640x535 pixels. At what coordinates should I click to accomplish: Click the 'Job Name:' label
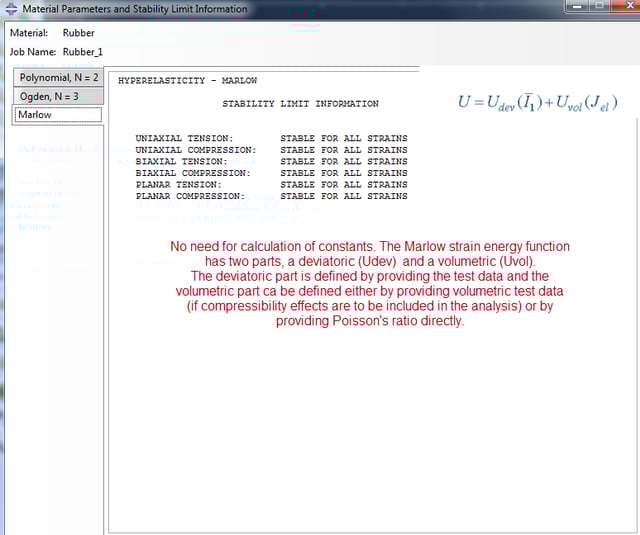pos(33,52)
